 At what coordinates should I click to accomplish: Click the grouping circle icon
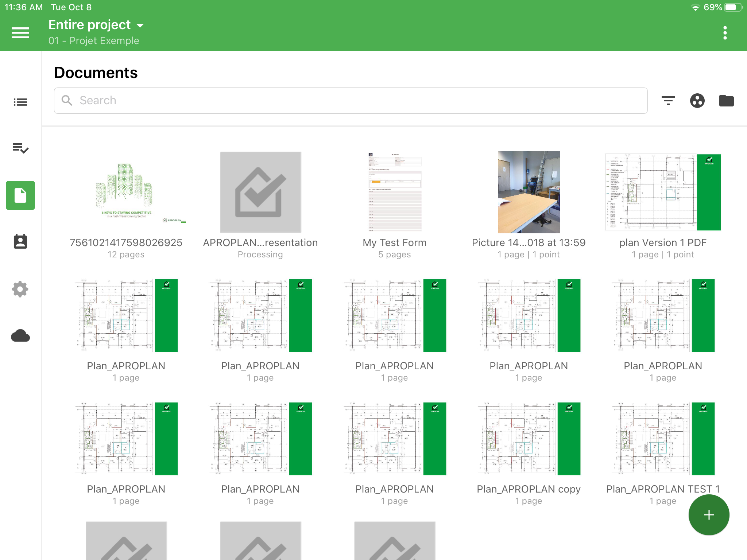point(697,101)
